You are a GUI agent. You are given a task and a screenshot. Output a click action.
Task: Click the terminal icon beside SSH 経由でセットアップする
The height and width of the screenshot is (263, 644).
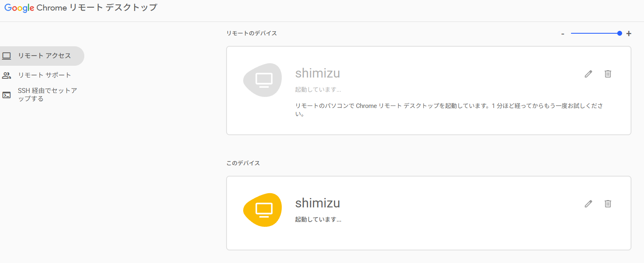pyautogui.click(x=7, y=95)
